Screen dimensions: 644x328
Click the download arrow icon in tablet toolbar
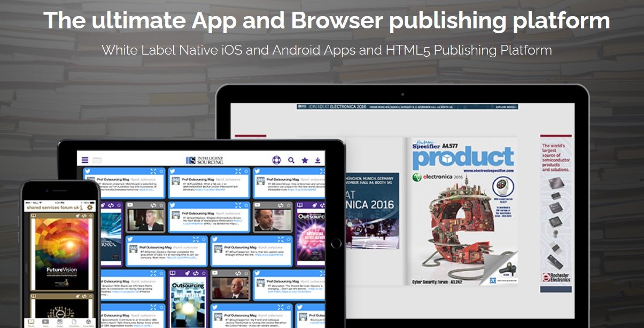tap(318, 160)
